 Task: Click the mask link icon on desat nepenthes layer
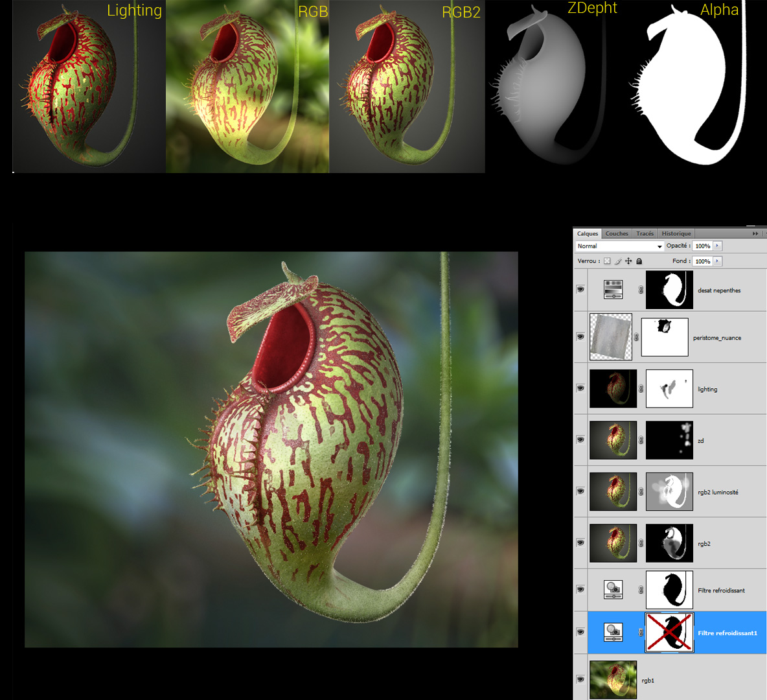pyautogui.click(x=641, y=290)
